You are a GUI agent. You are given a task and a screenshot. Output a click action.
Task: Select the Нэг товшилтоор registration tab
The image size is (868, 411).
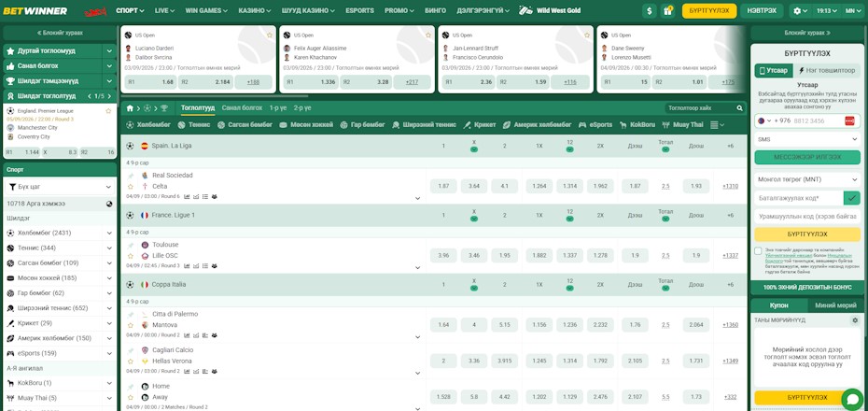[x=828, y=71]
